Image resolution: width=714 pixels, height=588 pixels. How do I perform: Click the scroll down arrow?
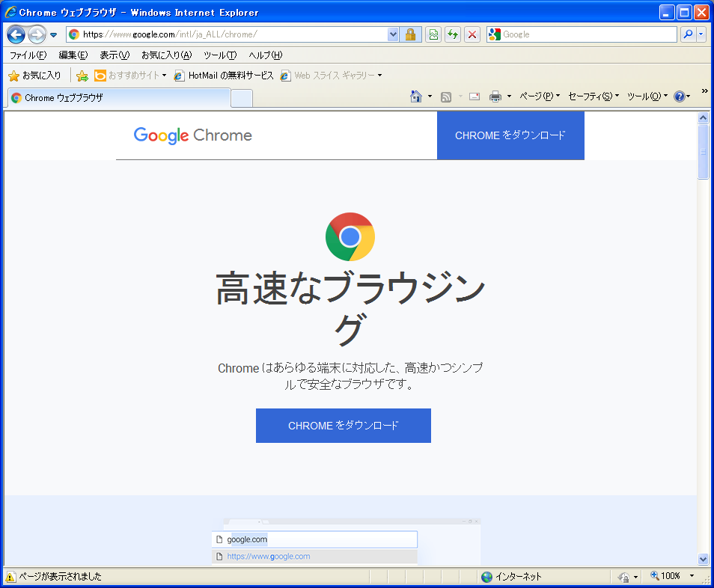tap(703, 559)
